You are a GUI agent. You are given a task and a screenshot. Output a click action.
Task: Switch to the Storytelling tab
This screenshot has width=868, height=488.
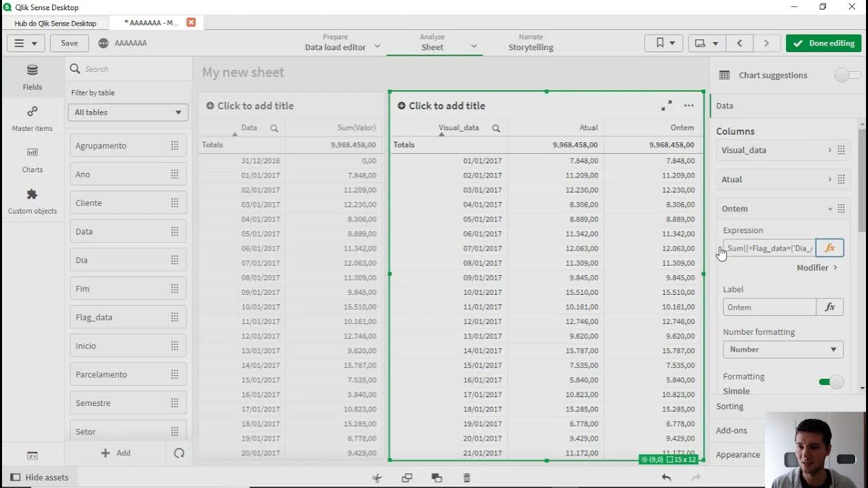(531, 43)
